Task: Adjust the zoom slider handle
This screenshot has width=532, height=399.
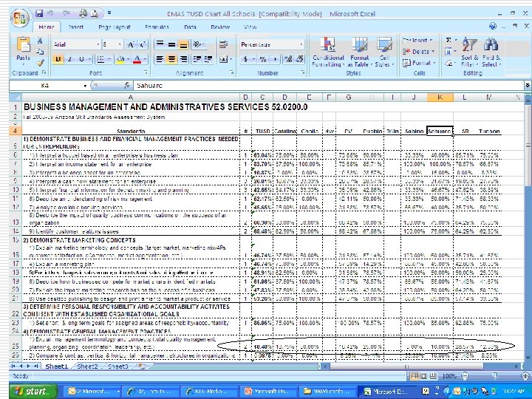Action: point(495,375)
